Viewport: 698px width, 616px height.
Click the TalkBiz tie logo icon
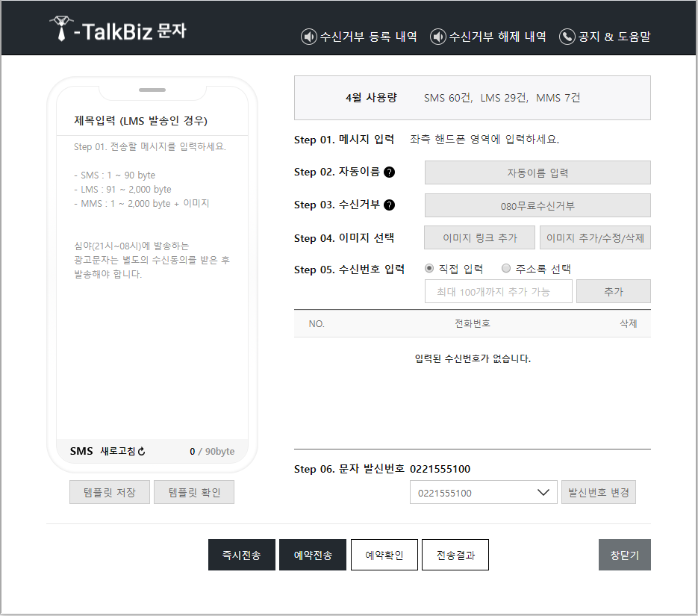[61, 28]
